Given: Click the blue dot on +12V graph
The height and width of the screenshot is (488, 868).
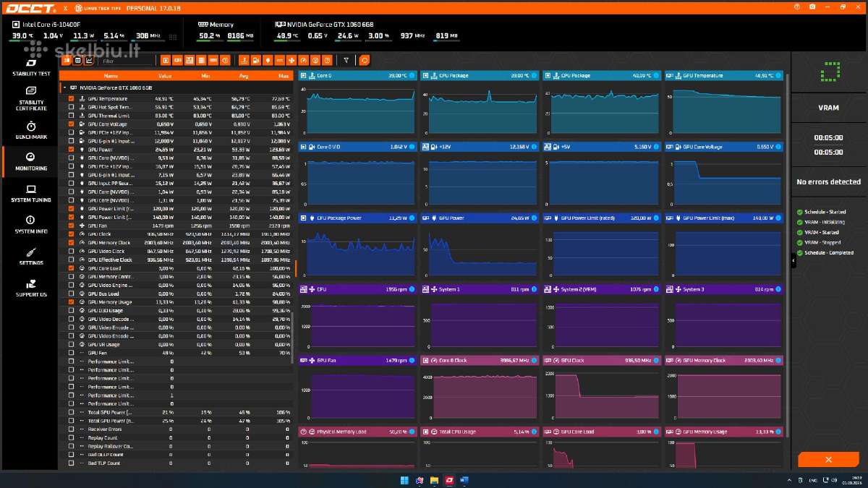Looking at the screenshot, I should pos(535,147).
